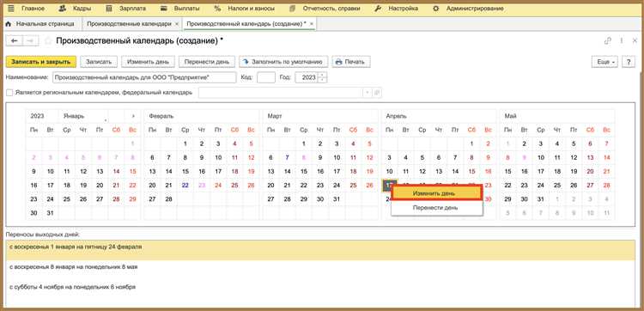The width and height of the screenshot is (644, 311).
Task: Close the Производственные календари tab
Action: (177, 24)
